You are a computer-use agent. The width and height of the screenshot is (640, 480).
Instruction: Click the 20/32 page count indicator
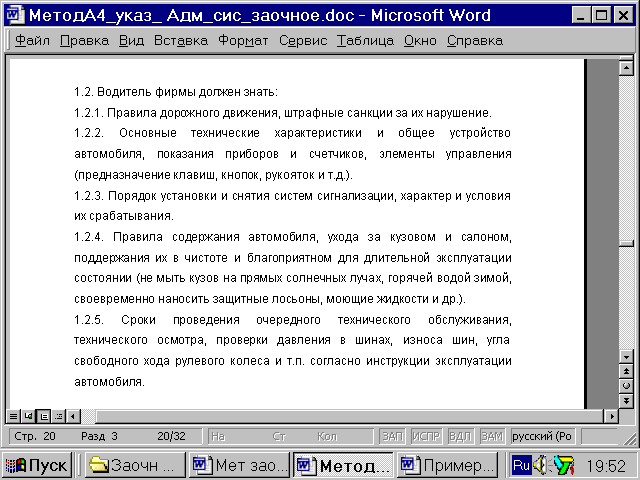[x=171, y=436]
